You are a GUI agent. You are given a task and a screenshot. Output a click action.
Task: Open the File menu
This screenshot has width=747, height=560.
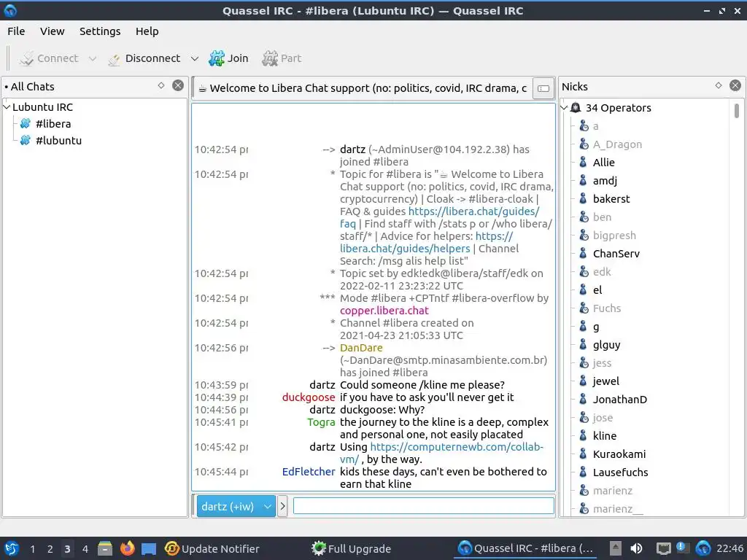pos(16,31)
